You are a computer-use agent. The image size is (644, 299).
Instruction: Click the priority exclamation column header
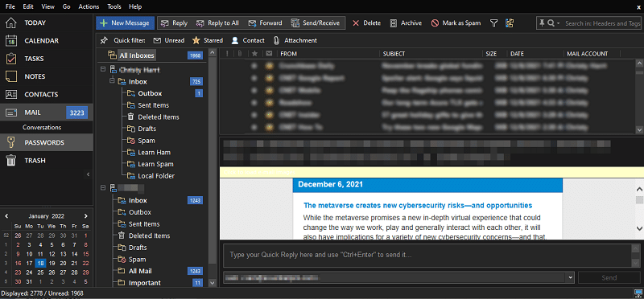point(227,54)
